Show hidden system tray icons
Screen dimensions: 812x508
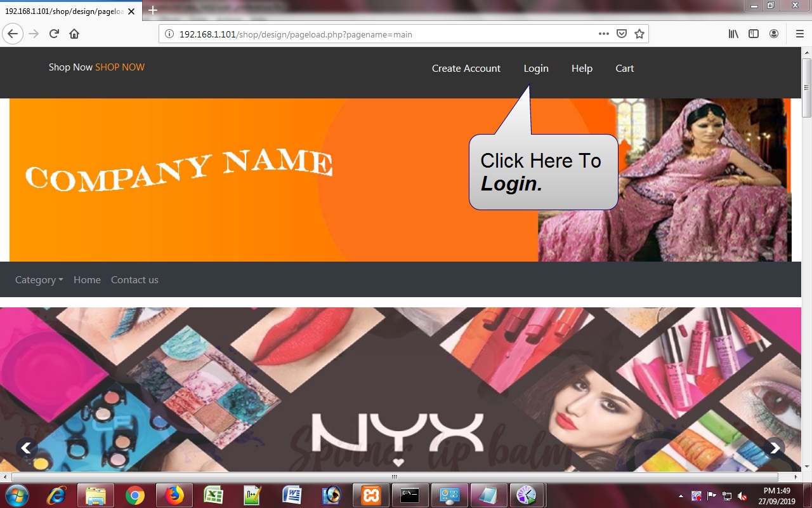(681, 495)
